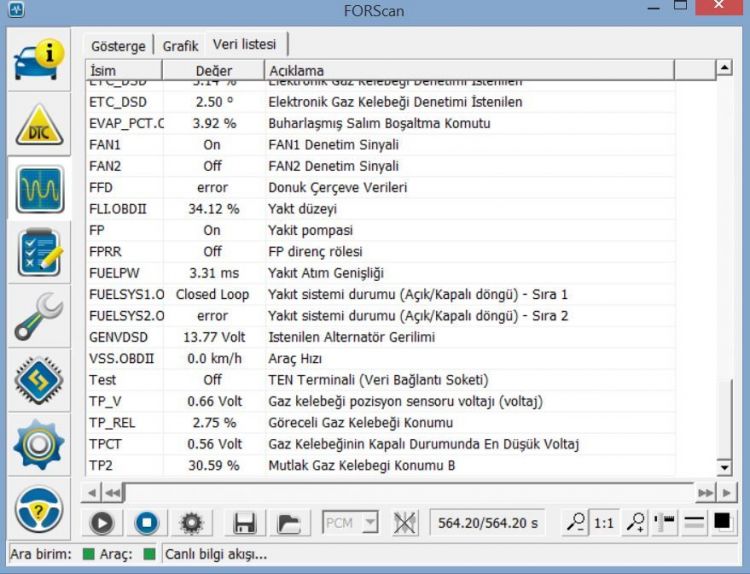Viewport: 750px width, 574px height.
Task: Open the PID selection gear settings
Action: [191, 523]
